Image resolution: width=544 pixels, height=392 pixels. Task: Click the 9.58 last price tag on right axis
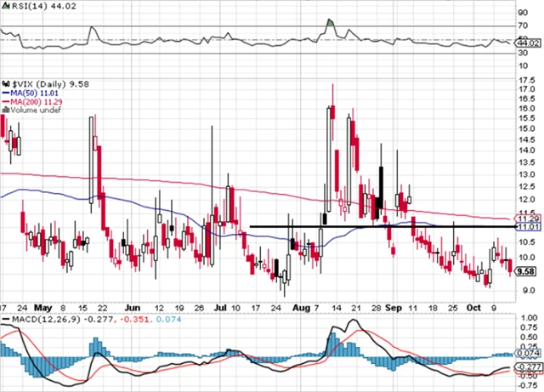[527, 272]
